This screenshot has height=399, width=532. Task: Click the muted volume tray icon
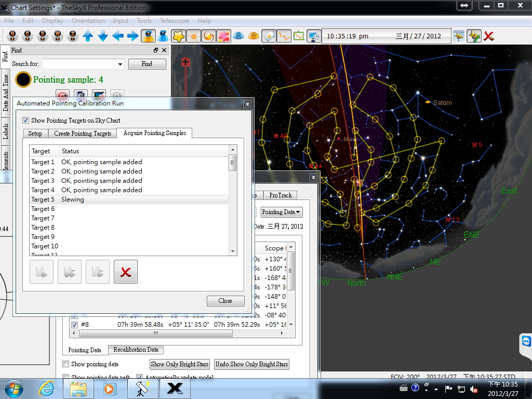click(474, 389)
